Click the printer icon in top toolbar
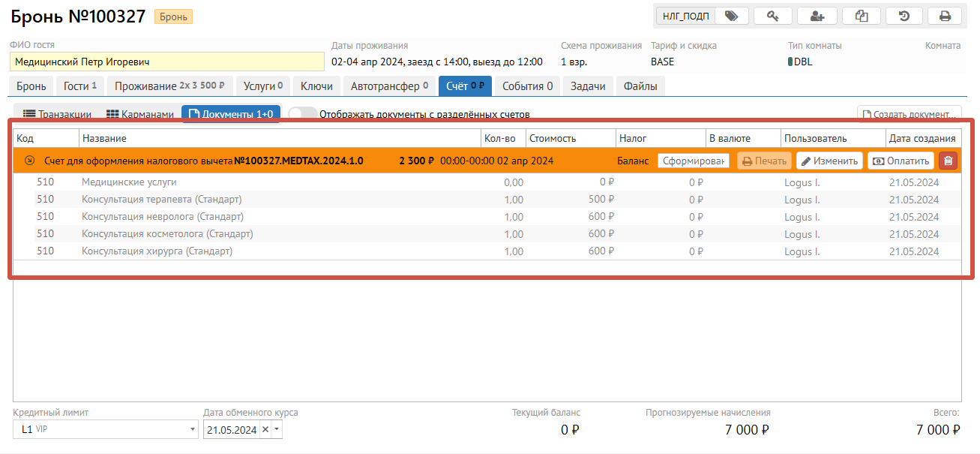 click(945, 16)
